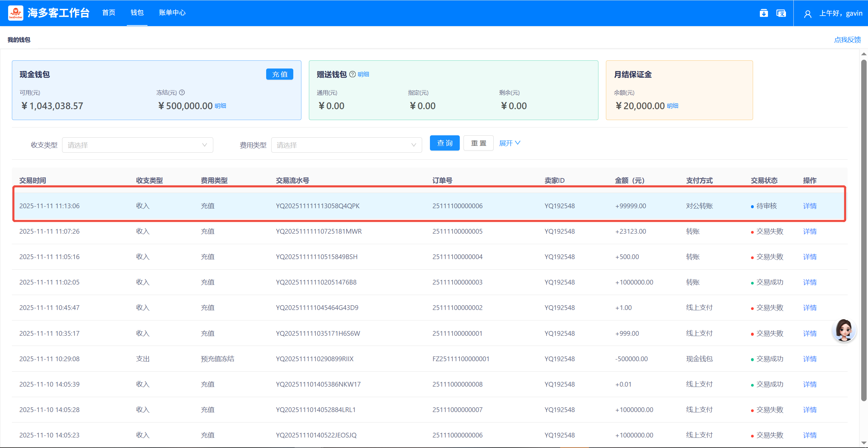This screenshot has height=448, width=868.
Task: Click the 充值 recharge button
Action: [x=279, y=74]
